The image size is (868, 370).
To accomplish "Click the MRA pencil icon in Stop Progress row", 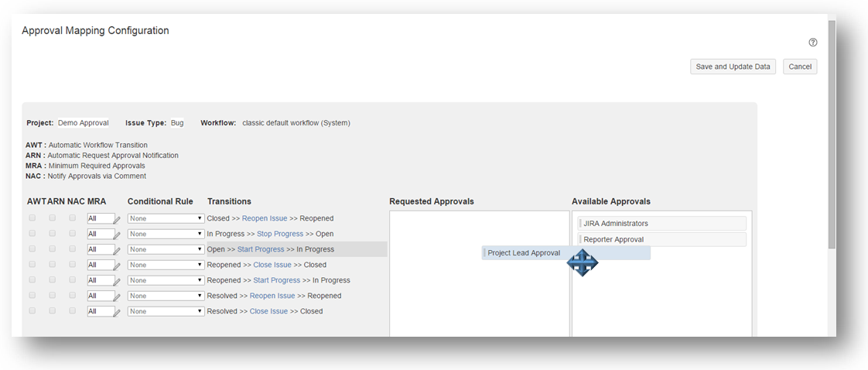I will (x=118, y=235).
